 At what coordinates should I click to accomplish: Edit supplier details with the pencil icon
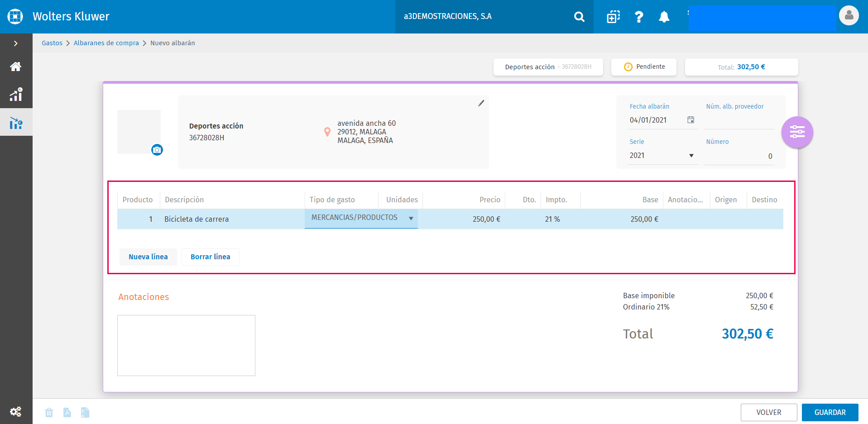pos(481,103)
